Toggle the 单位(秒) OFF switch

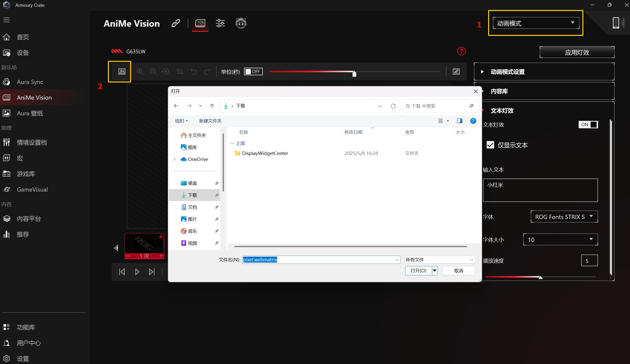253,72
